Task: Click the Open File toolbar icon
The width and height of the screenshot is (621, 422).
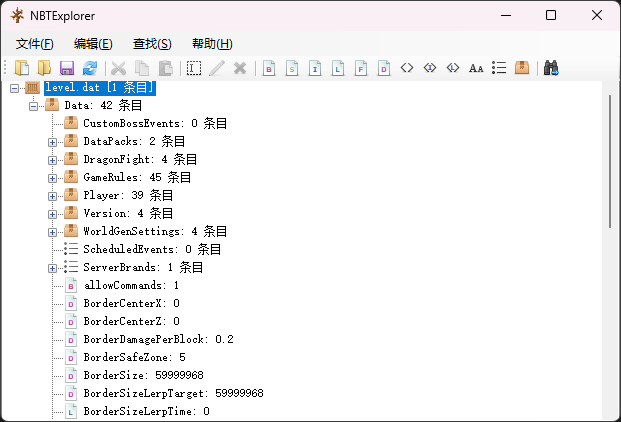Action: (x=22, y=68)
